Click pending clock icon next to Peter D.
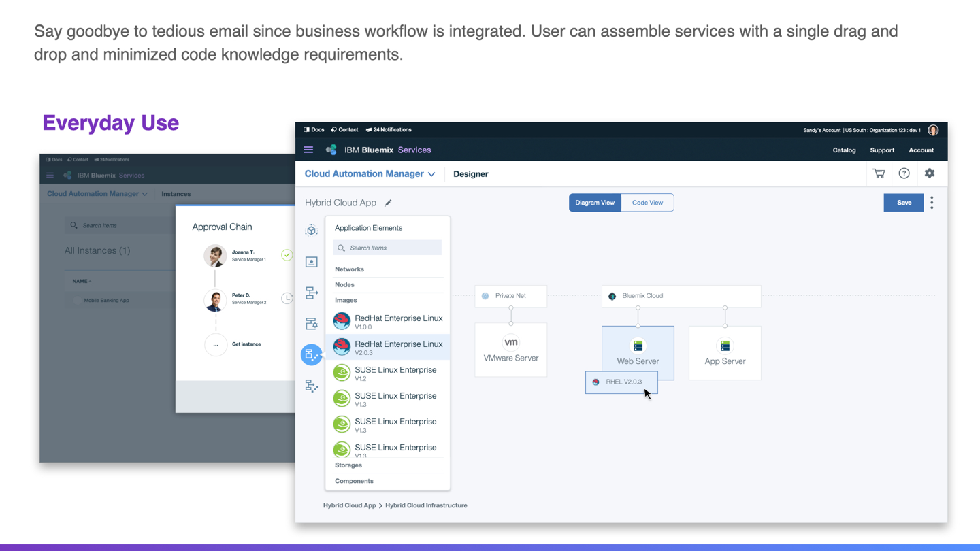Viewport: 980px width, 551px height. [x=287, y=298]
